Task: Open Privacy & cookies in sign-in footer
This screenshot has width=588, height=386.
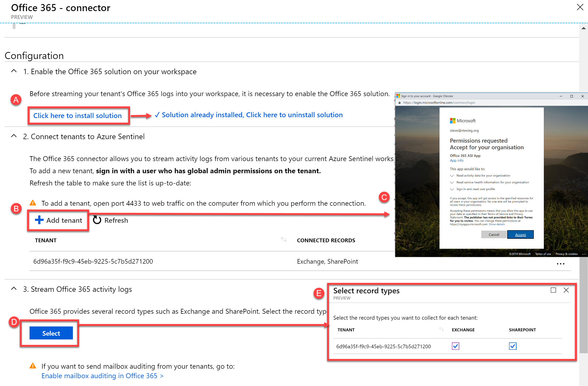Action: [567, 254]
